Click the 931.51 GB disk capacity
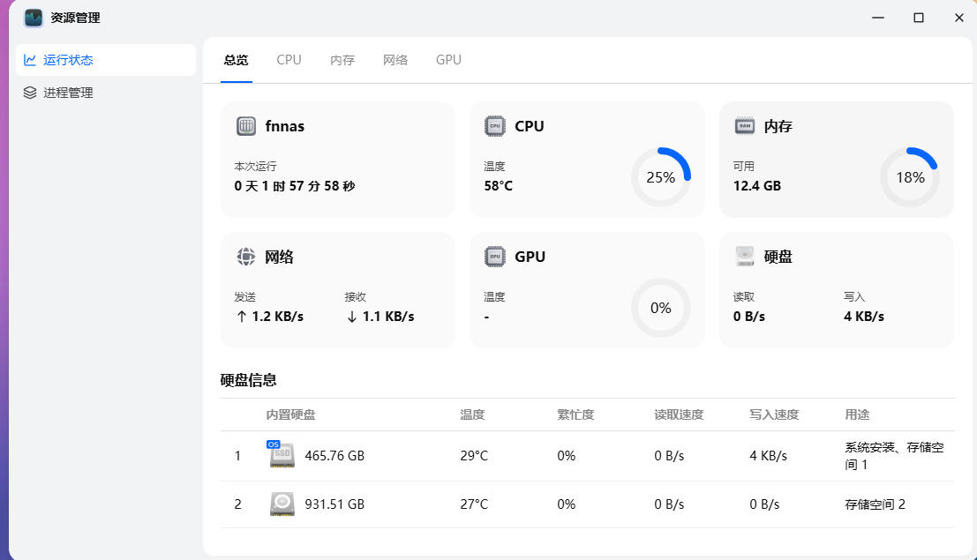977x560 pixels. pos(334,504)
